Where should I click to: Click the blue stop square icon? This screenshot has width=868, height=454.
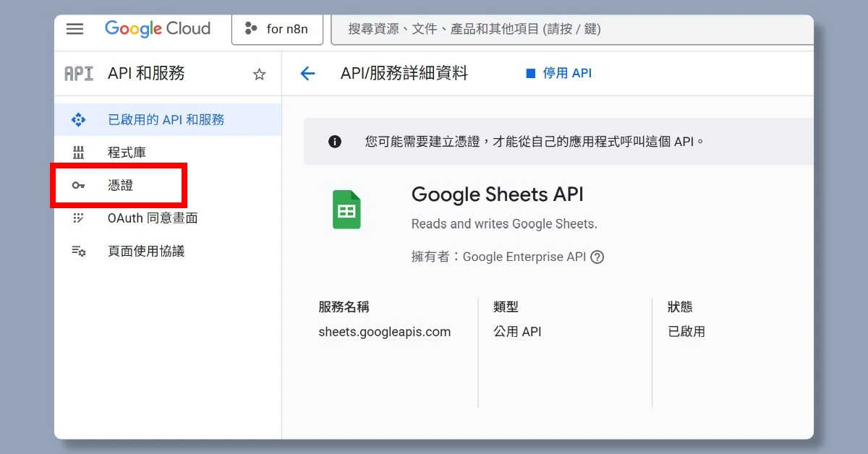coord(530,73)
